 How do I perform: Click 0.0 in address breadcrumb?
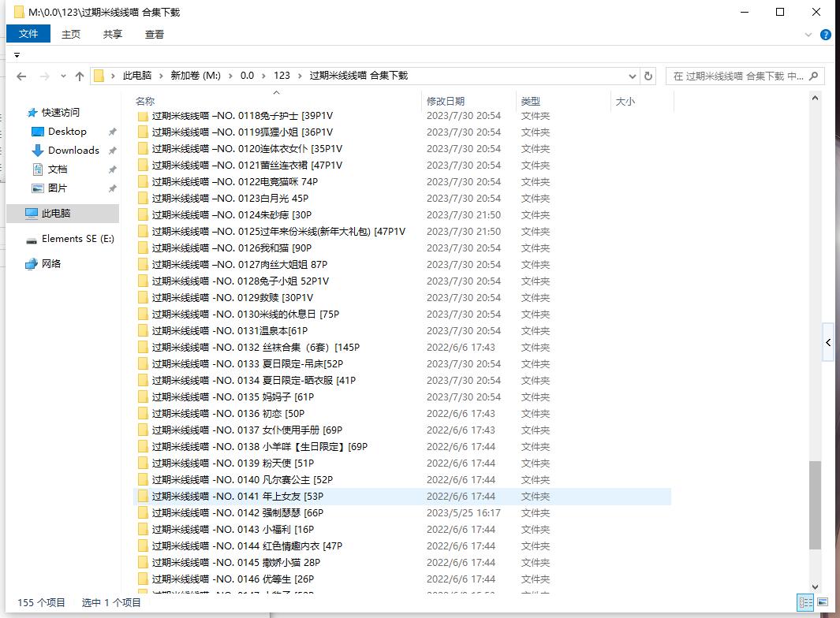(x=247, y=76)
